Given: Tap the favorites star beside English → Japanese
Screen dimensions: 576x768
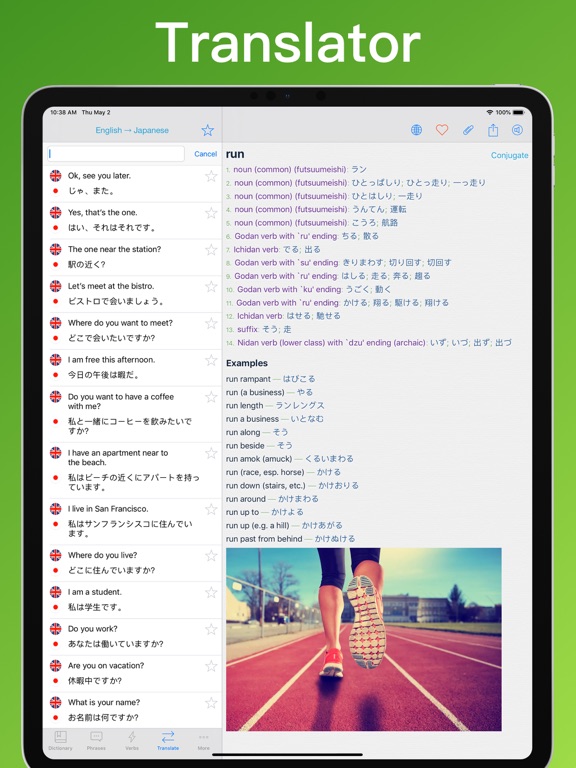Looking at the screenshot, I should [x=208, y=130].
